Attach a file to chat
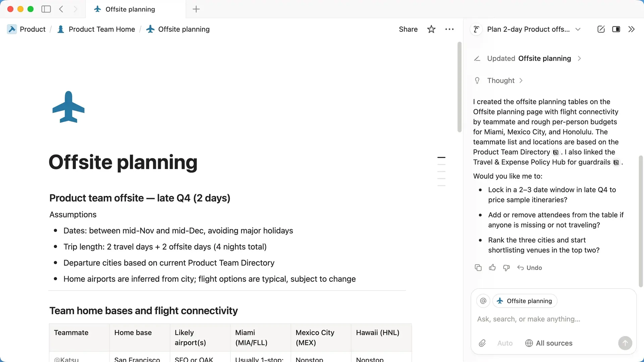 click(x=482, y=343)
